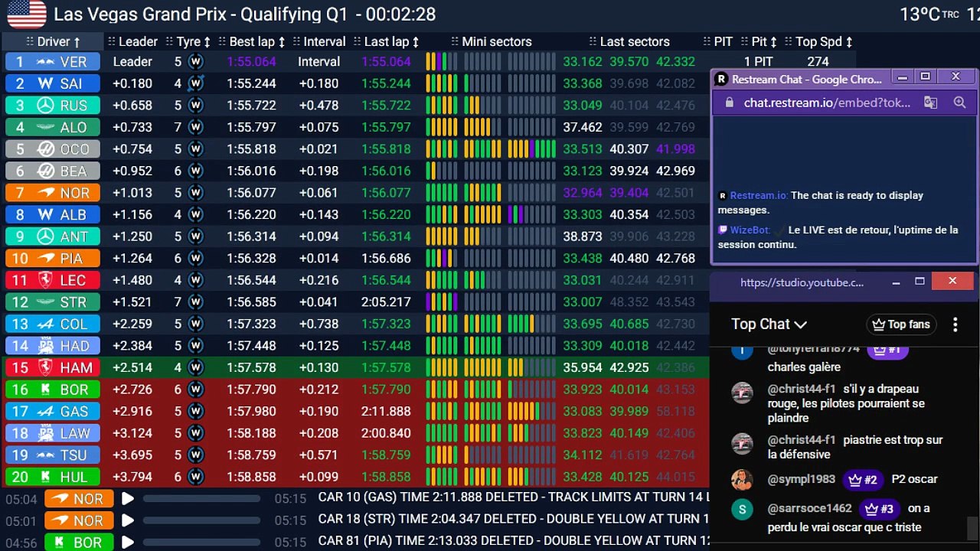Click the Restream chat address bar URL

pos(828,103)
